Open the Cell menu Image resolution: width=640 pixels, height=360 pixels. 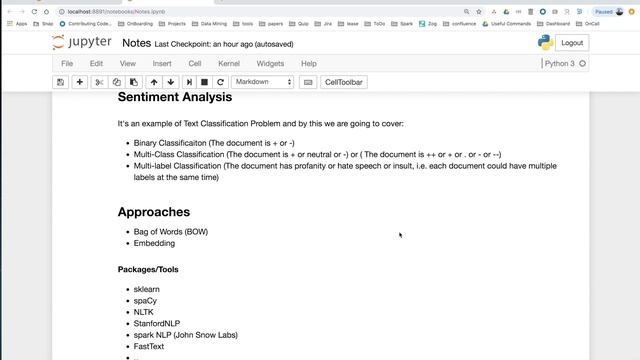tap(195, 64)
